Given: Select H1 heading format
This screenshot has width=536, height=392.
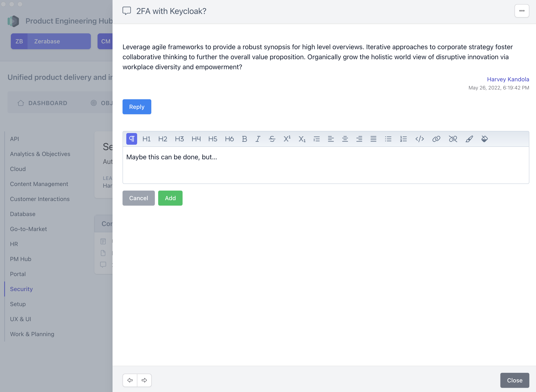Looking at the screenshot, I should (x=147, y=138).
